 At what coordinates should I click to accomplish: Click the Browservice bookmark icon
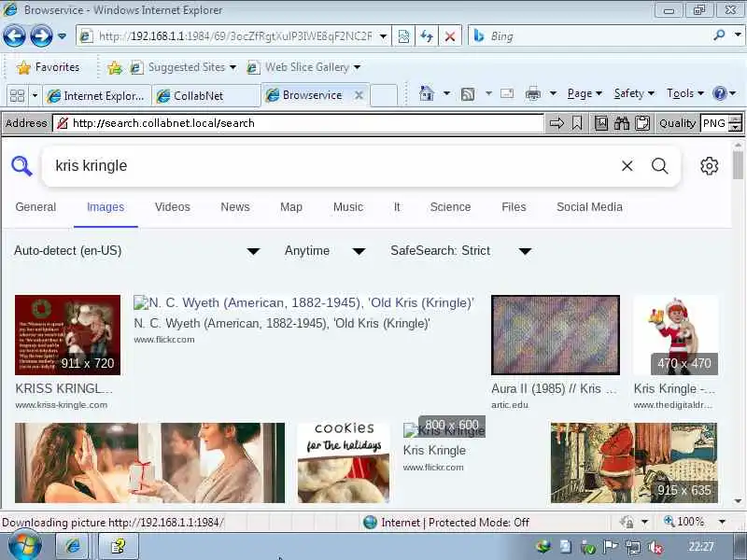click(x=577, y=124)
